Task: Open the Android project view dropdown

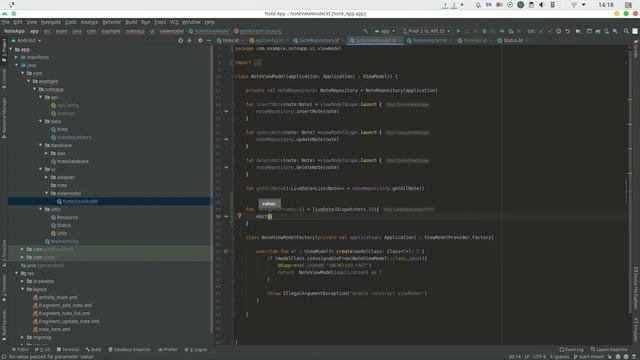Action: (x=26, y=40)
